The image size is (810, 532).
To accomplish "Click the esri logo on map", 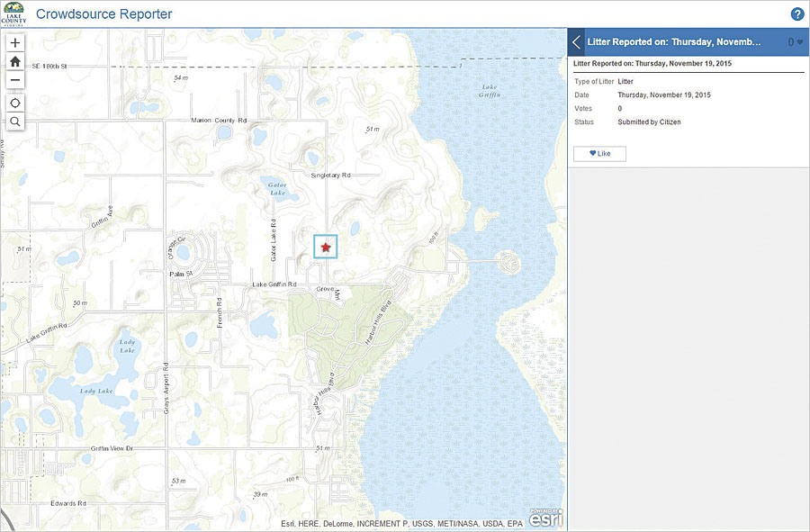I will pos(545,518).
